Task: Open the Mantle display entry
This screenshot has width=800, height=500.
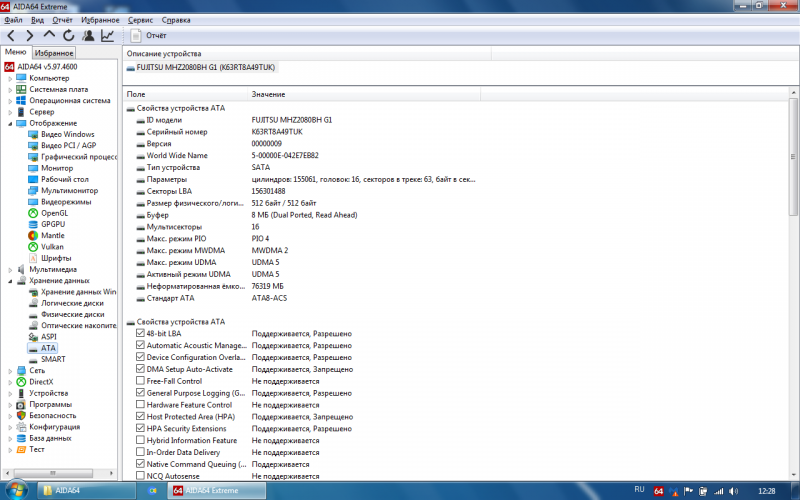Action: [52, 235]
